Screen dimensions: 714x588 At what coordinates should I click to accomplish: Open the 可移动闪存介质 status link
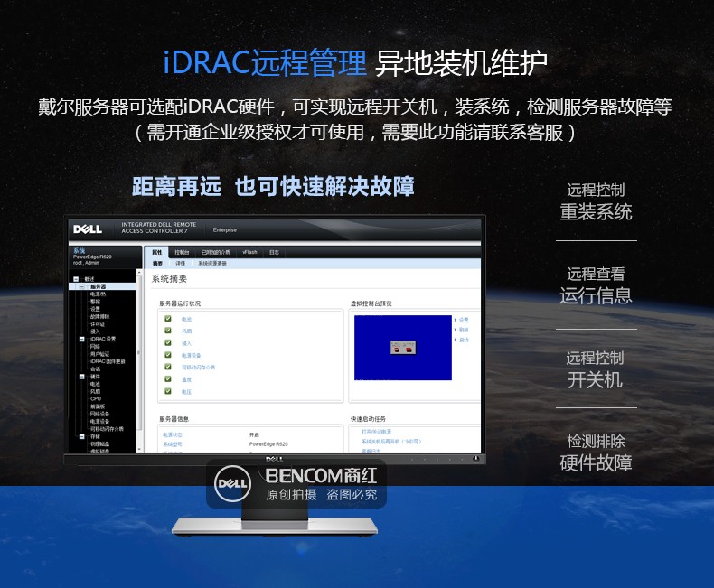tap(198, 368)
